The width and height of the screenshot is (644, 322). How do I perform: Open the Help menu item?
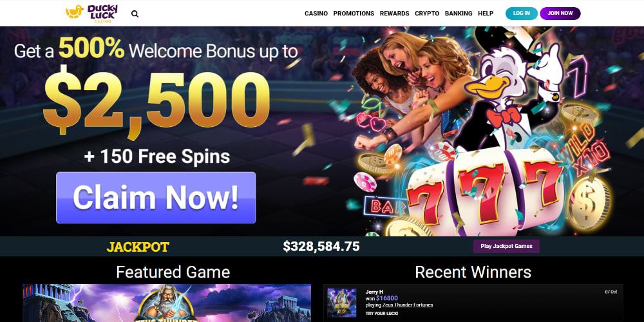[x=486, y=13]
